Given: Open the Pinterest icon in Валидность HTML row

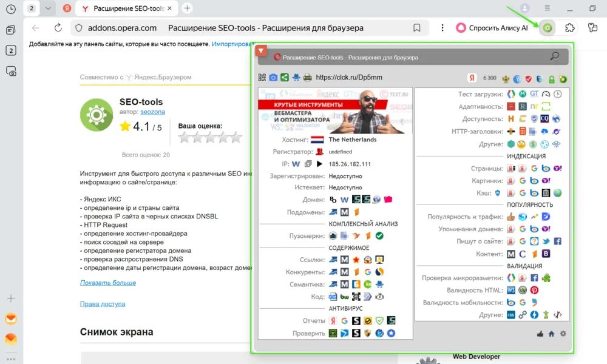Looking at the screenshot, I should 534,290.
